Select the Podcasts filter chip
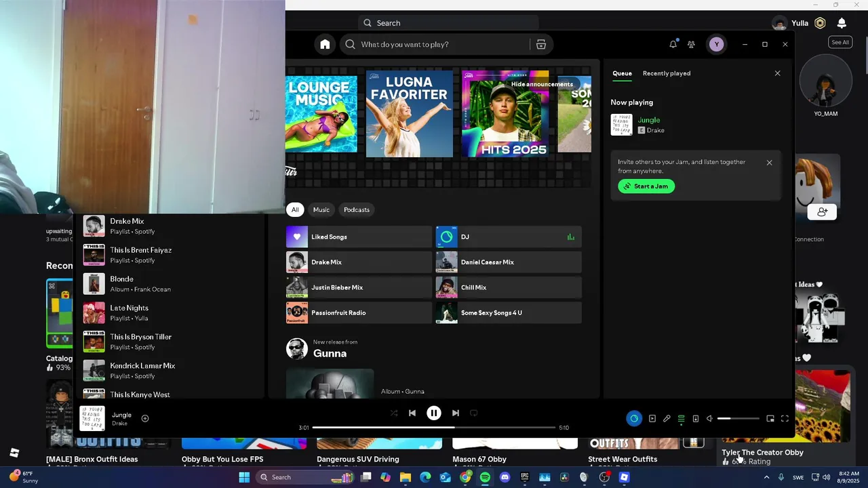The height and width of the screenshot is (488, 868). (x=357, y=209)
